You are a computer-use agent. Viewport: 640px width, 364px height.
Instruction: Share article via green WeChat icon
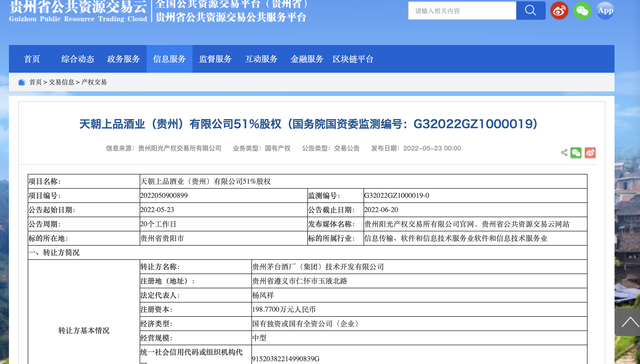click(576, 153)
